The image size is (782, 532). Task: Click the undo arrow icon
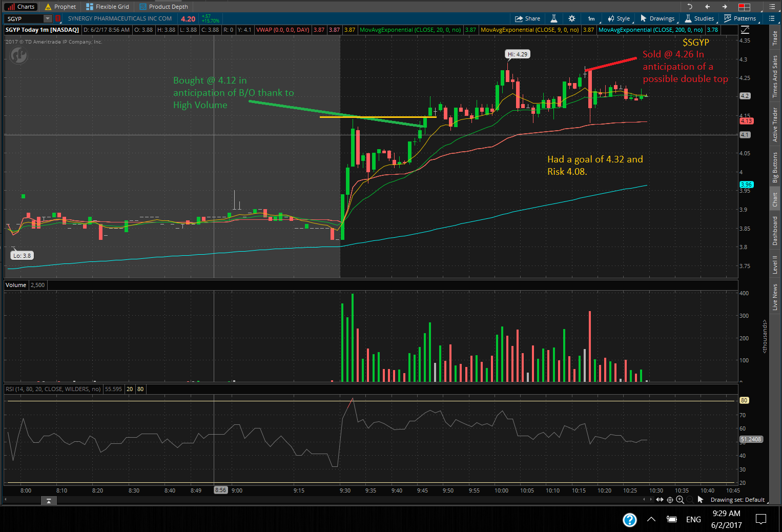(x=690, y=7)
